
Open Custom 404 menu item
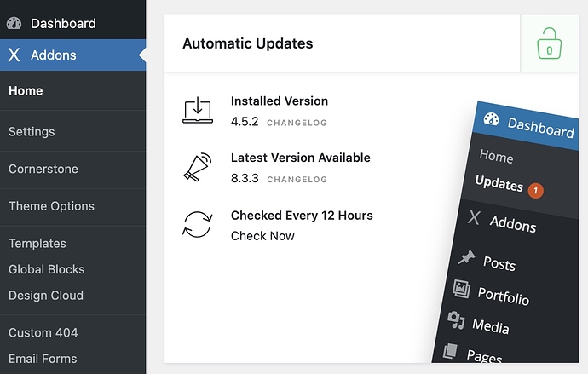[x=43, y=332]
